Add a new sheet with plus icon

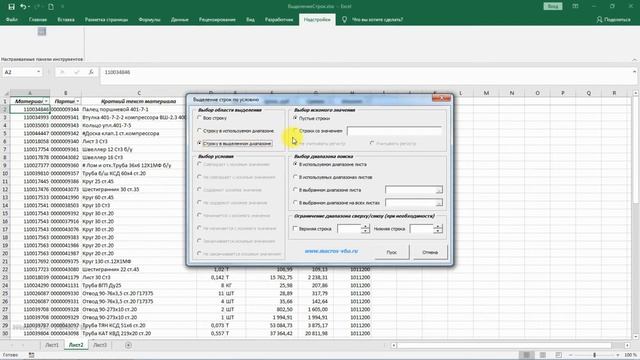pyautogui.click(x=128, y=345)
